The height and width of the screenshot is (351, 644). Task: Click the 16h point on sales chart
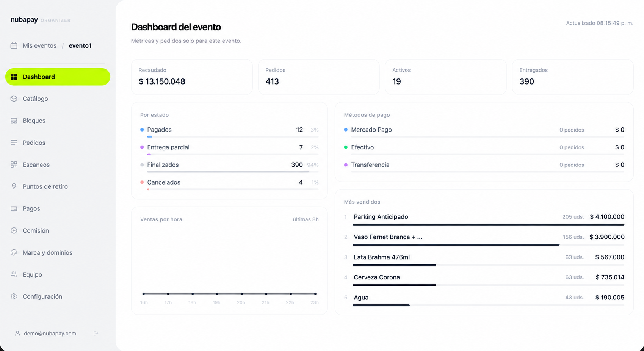click(x=144, y=294)
